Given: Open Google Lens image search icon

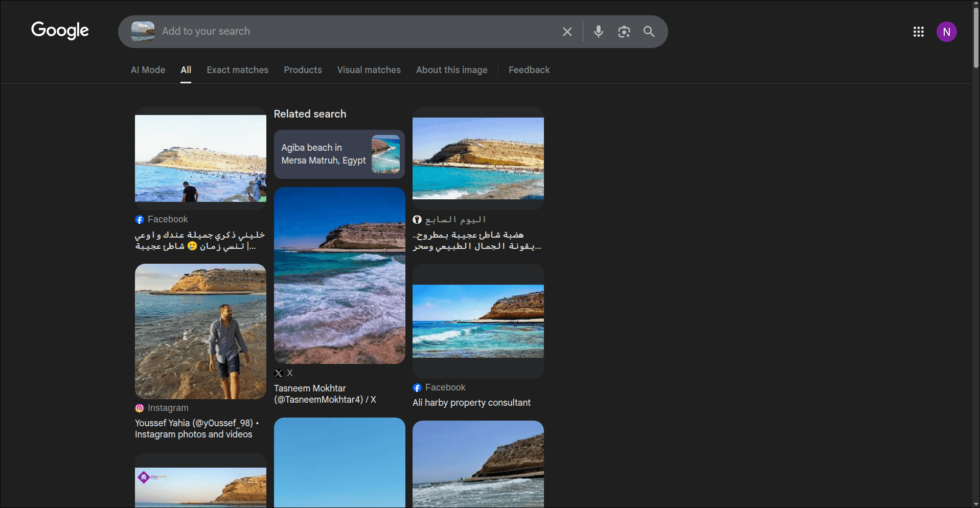Looking at the screenshot, I should coord(624,32).
